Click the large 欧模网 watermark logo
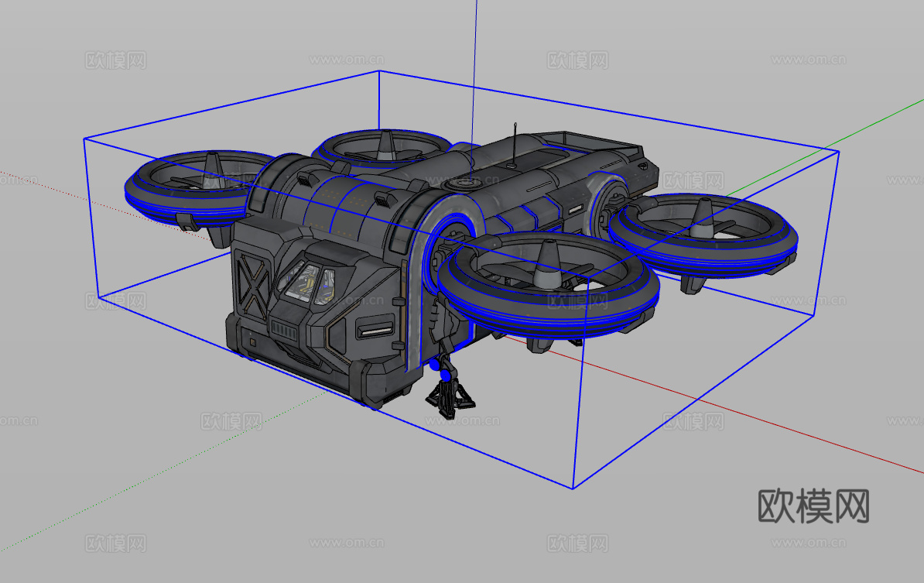The height and width of the screenshot is (583, 924). coord(813,506)
